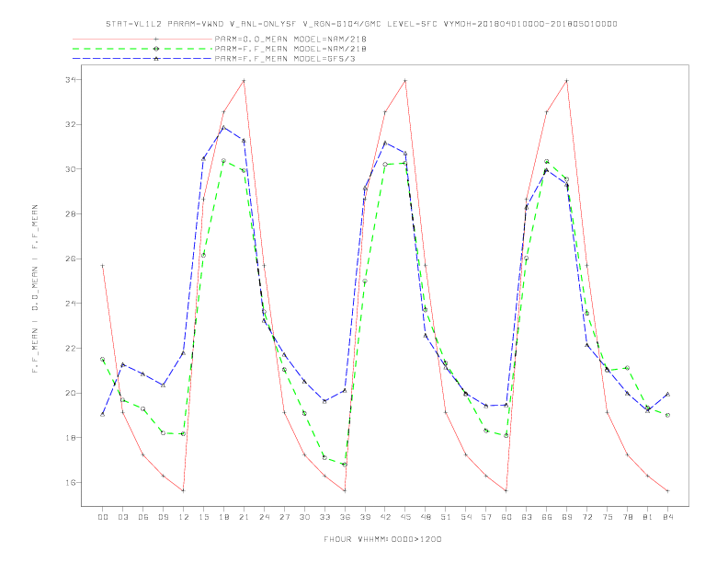Click y-axis tick value 22

coord(70,349)
